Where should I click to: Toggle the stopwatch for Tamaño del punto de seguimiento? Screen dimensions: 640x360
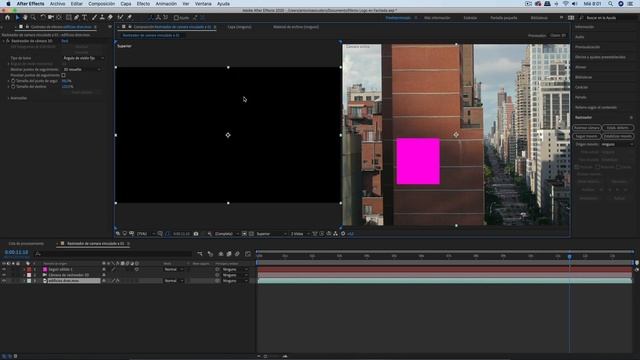pyautogui.click(x=13, y=81)
